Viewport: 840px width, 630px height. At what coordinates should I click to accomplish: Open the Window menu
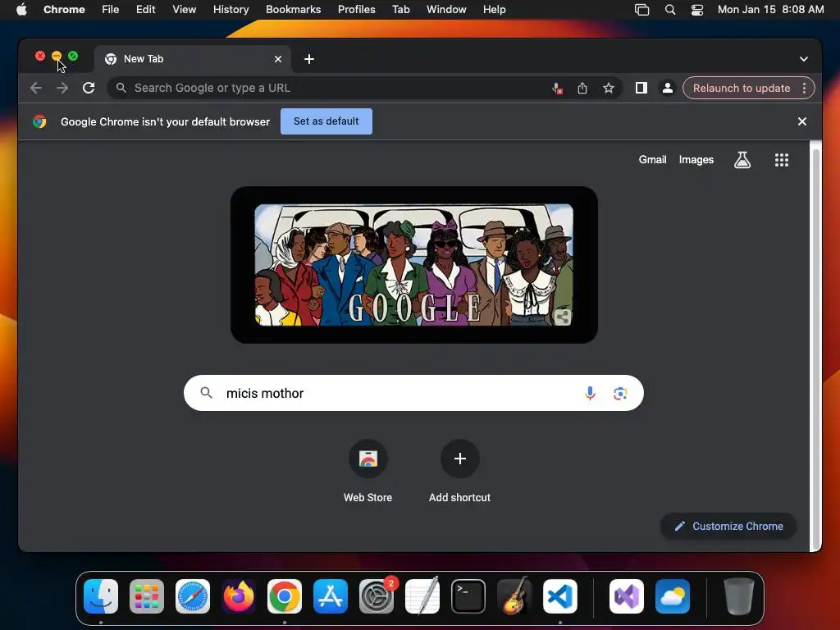coord(446,10)
